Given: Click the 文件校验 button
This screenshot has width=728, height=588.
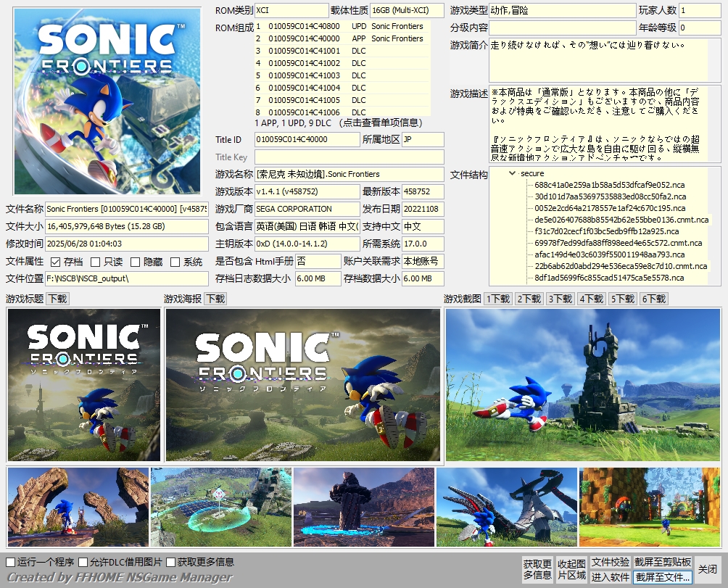Looking at the screenshot, I should (x=610, y=563).
